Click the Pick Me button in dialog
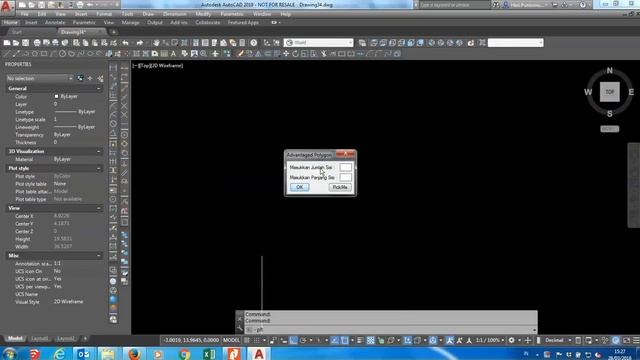This screenshot has height=360, width=640. [340, 187]
